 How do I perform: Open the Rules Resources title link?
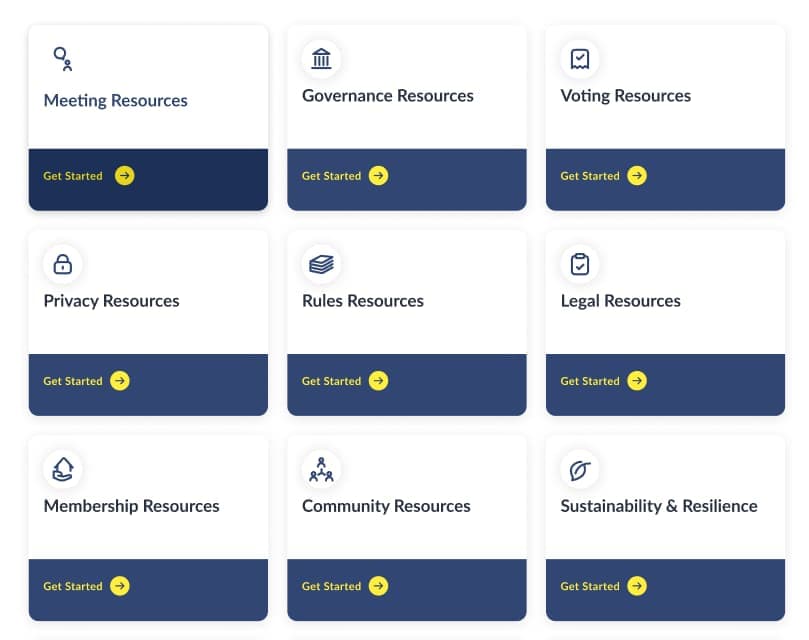point(362,301)
